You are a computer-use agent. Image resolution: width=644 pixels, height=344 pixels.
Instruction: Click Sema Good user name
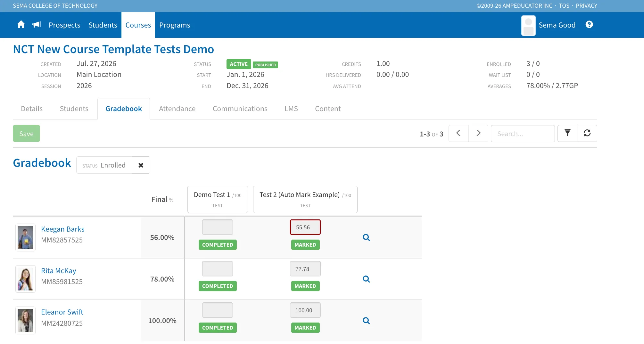pyautogui.click(x=557, y=25)
